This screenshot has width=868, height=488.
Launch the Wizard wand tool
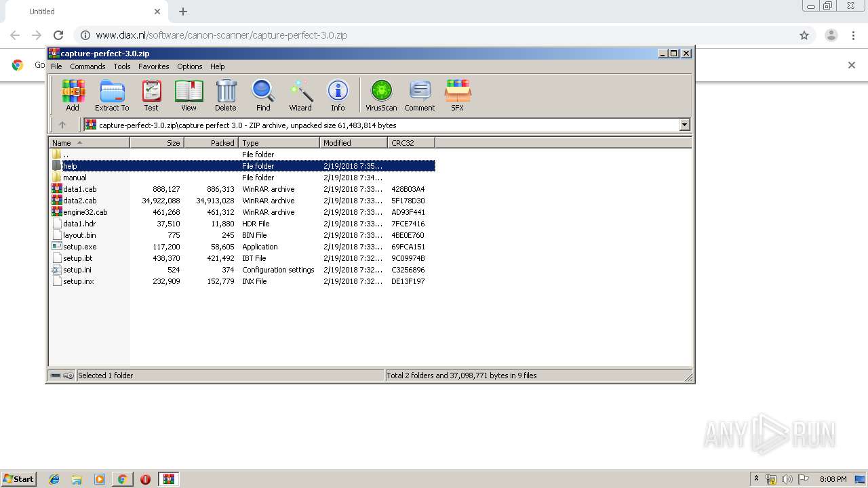[x=300, y=95]
